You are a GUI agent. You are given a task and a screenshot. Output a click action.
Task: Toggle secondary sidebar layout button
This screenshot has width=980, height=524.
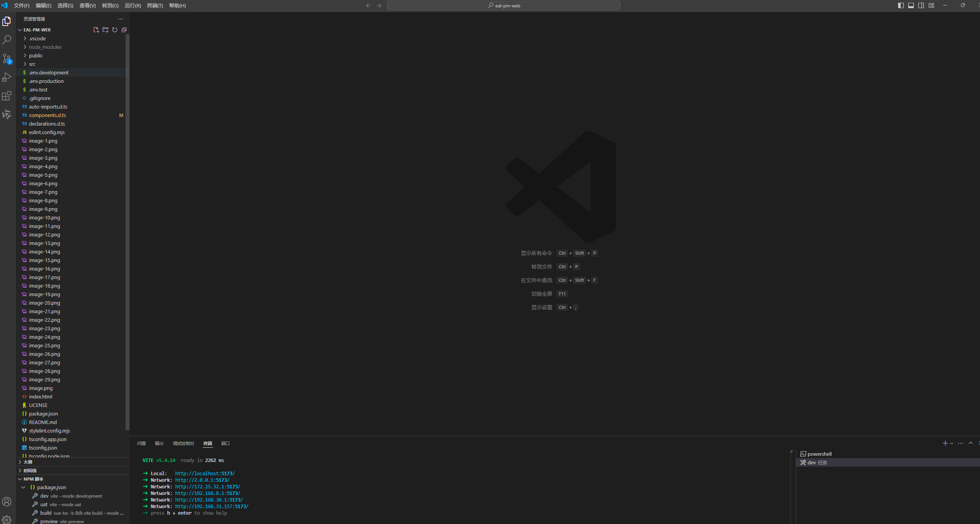coord(921,5)
